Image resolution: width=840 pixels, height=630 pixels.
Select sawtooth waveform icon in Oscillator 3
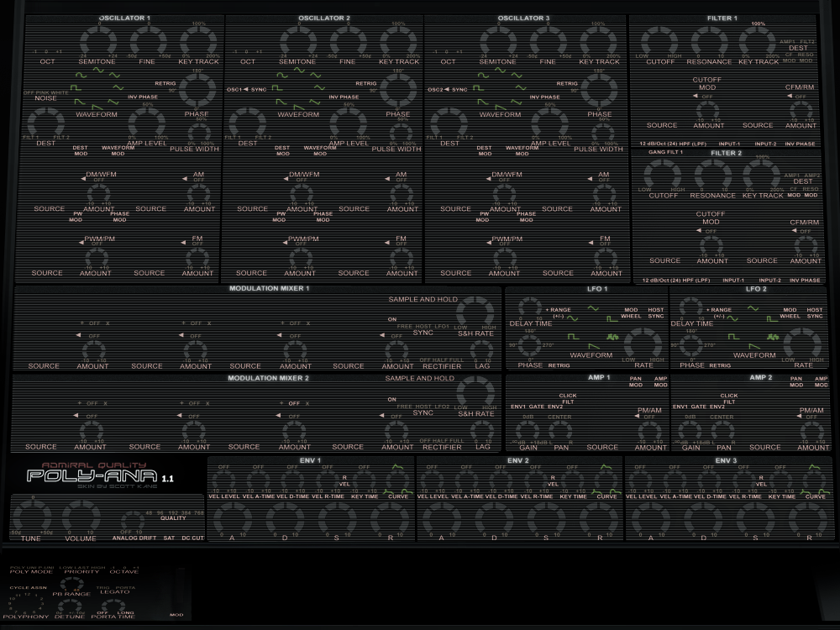pos(501,108)
